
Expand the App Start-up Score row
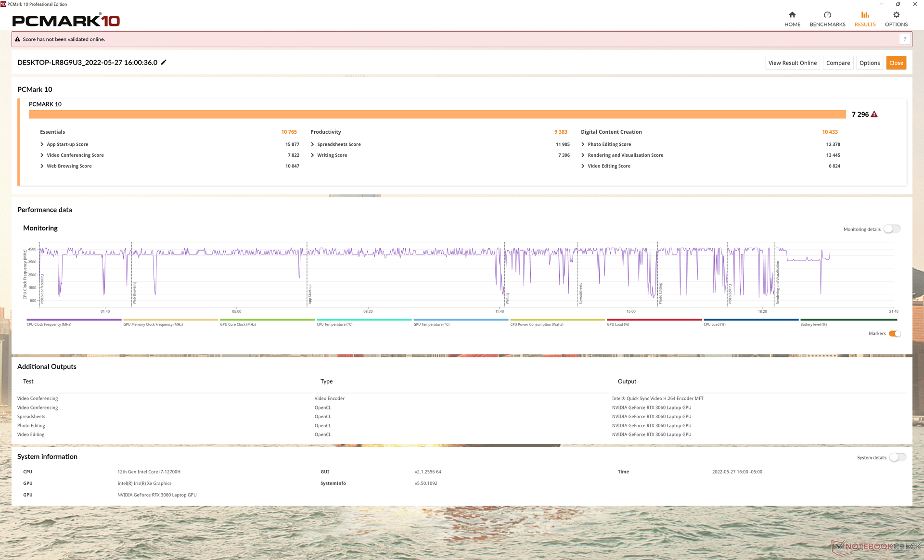tap(42, 144)
